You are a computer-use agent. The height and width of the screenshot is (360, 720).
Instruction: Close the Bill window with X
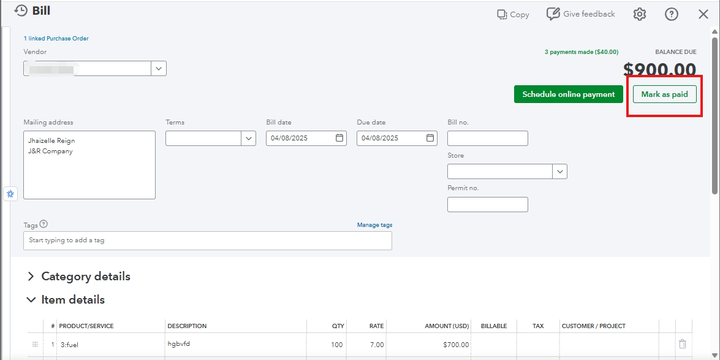pos(703,15)
